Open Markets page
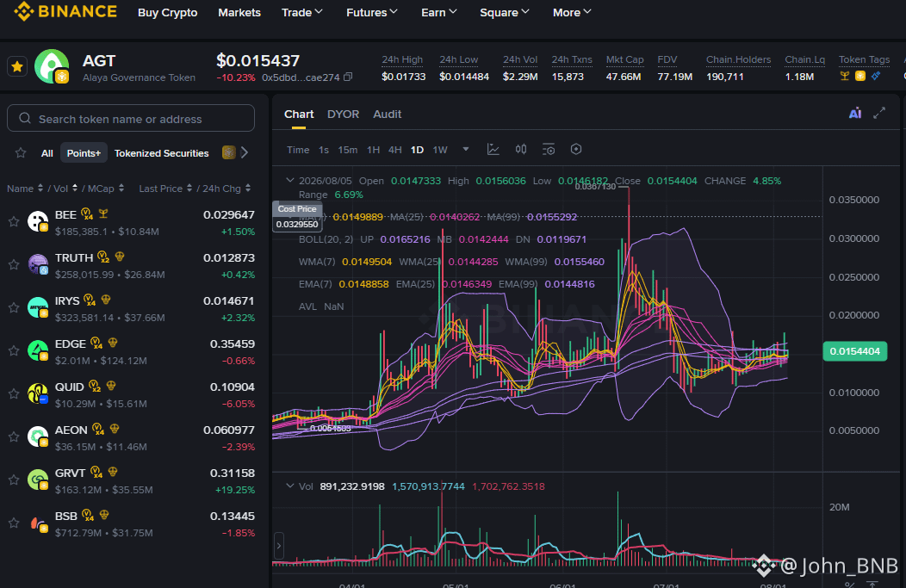The width and height of the screenshot is (906, 588). point(239,12)
